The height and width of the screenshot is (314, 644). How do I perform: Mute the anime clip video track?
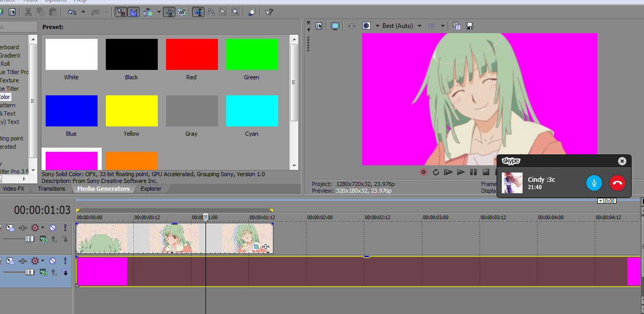[x=52, y=227]
